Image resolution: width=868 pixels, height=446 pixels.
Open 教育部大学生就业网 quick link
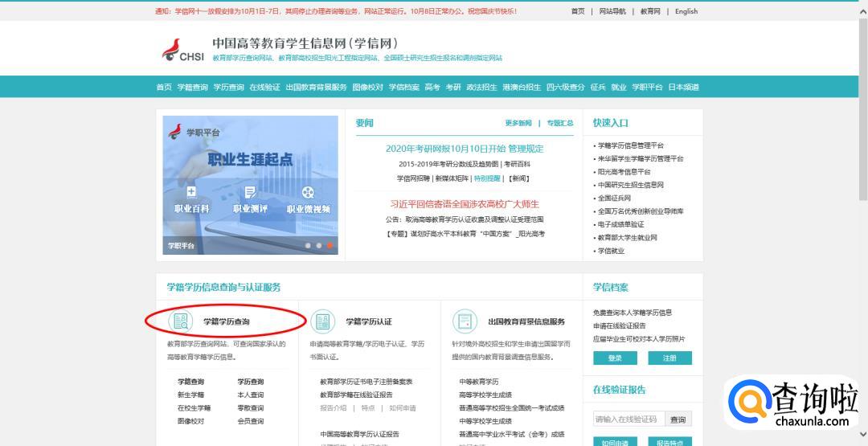click(627, 238)
